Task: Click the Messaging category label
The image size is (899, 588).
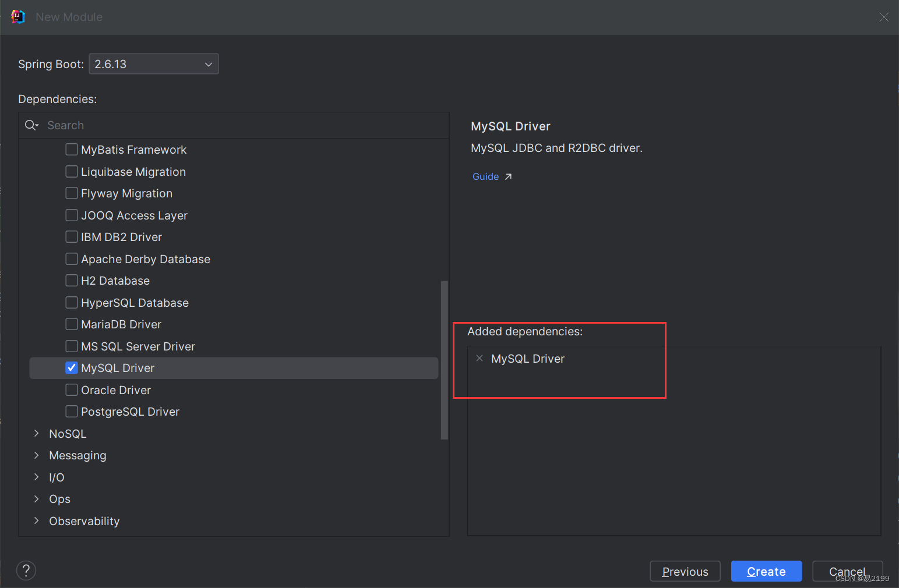Action: click(x=77, y=455)
